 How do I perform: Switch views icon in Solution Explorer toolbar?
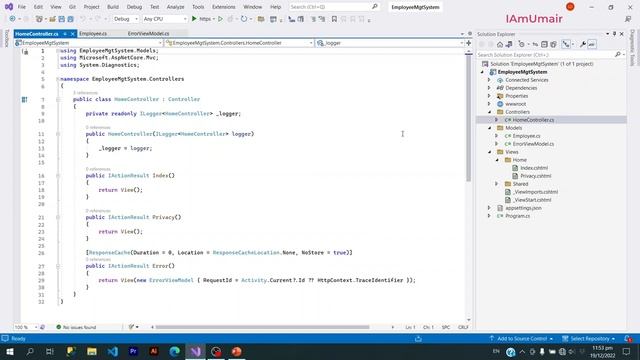point(509,44)
